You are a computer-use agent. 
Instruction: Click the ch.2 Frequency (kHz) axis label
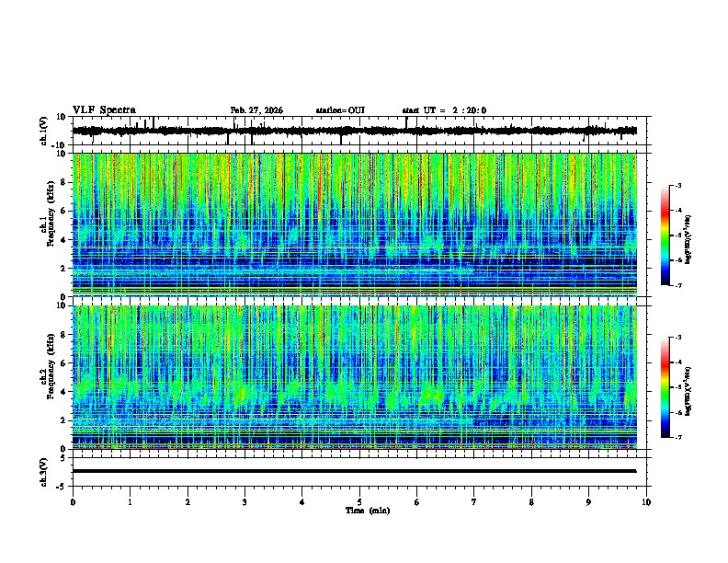click(51, 366)
